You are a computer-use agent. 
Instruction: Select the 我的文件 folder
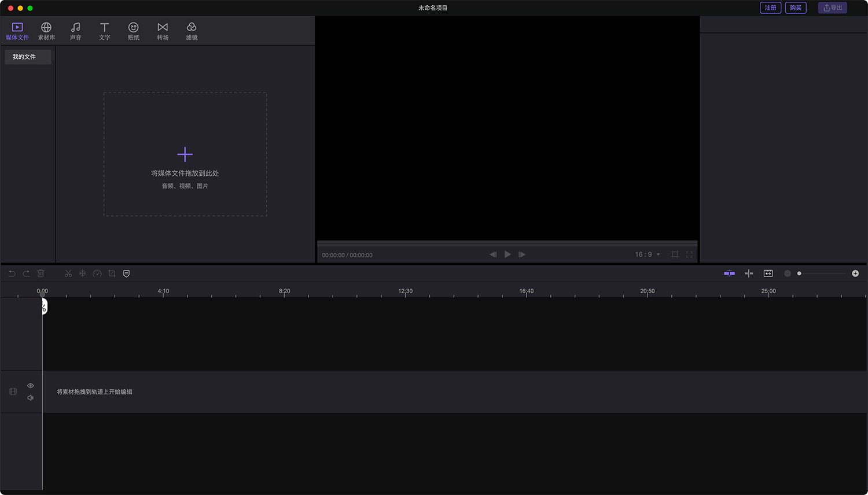click(28, 57)
